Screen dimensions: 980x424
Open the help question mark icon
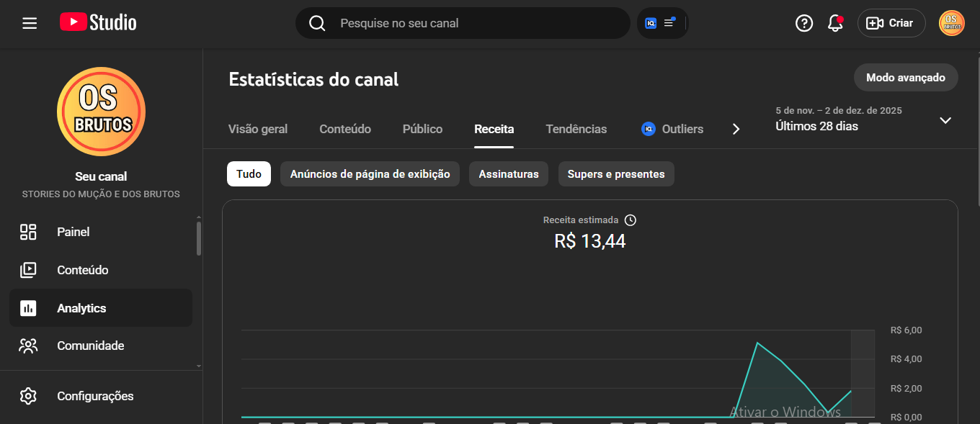click(x=804, y=23)
